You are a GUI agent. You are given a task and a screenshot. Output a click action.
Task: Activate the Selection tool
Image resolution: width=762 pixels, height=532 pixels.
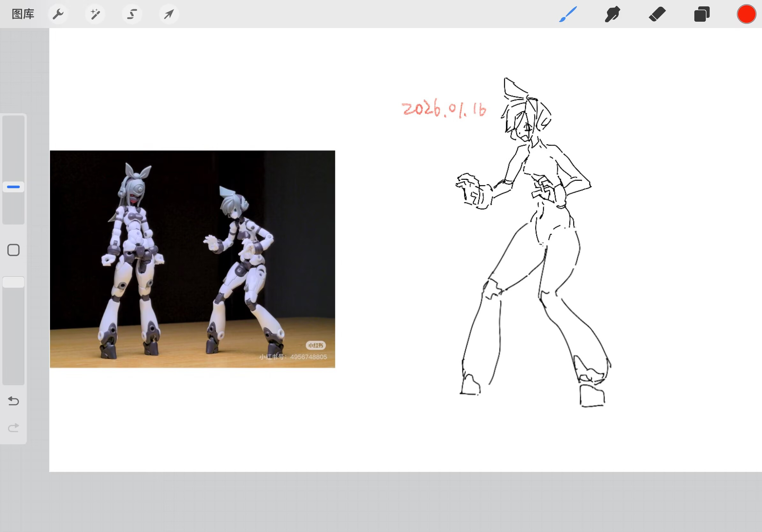click(132, 14)
